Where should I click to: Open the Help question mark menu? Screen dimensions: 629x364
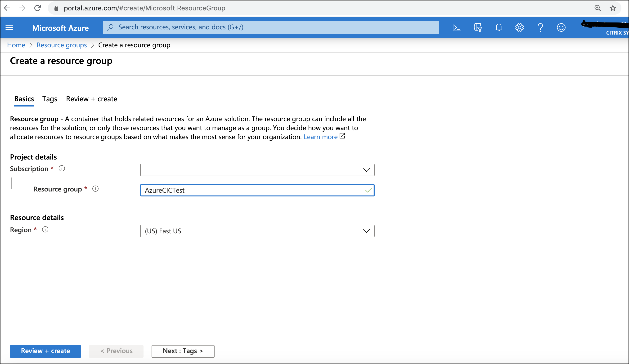(540, 27)
